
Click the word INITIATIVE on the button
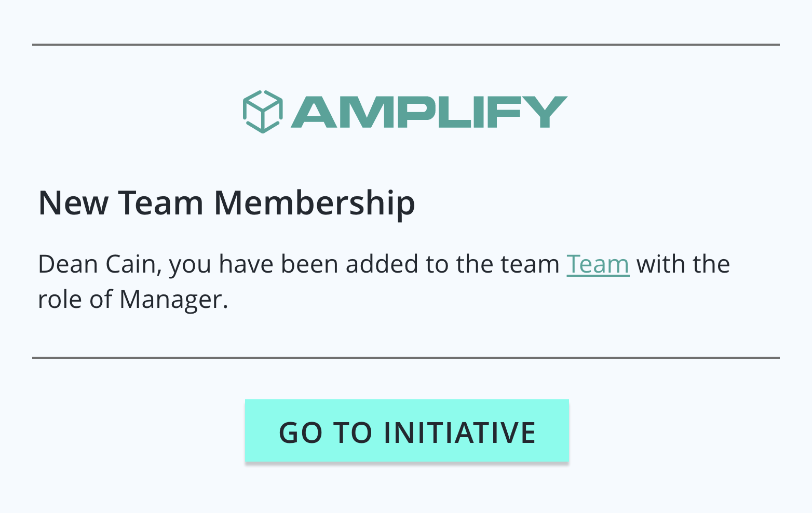point(459,433)
